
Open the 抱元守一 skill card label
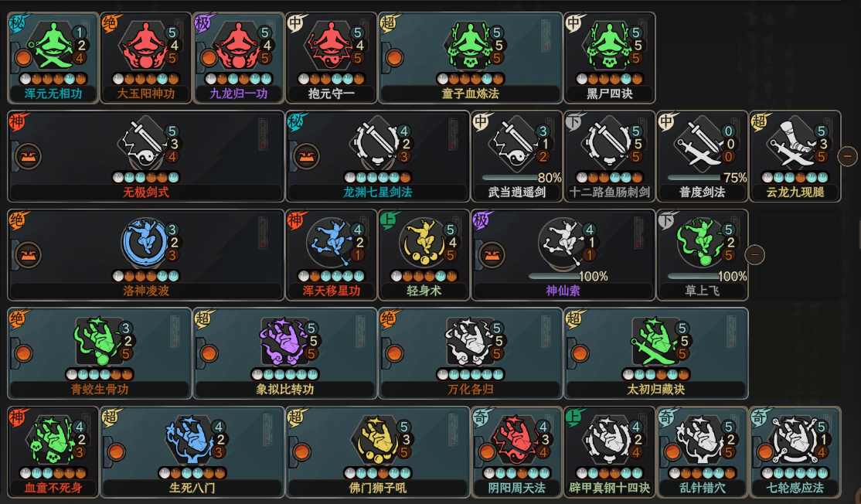coord(331,94)
